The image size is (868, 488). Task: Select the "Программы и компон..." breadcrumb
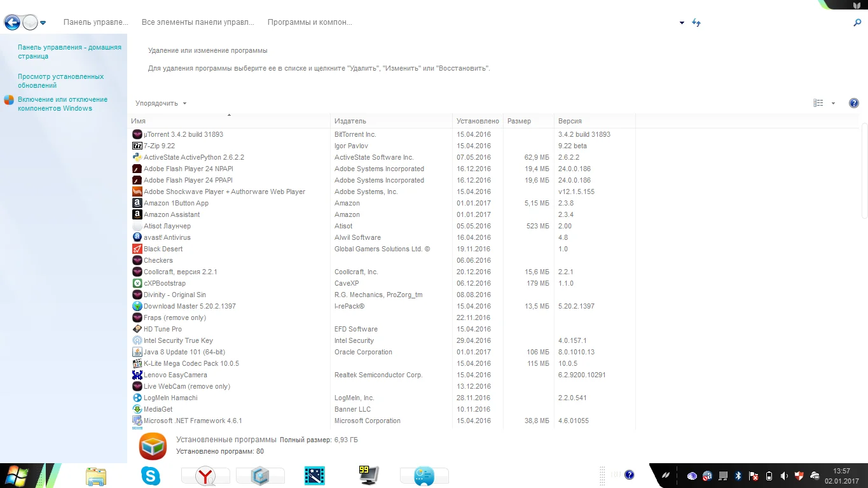[310, 22]
